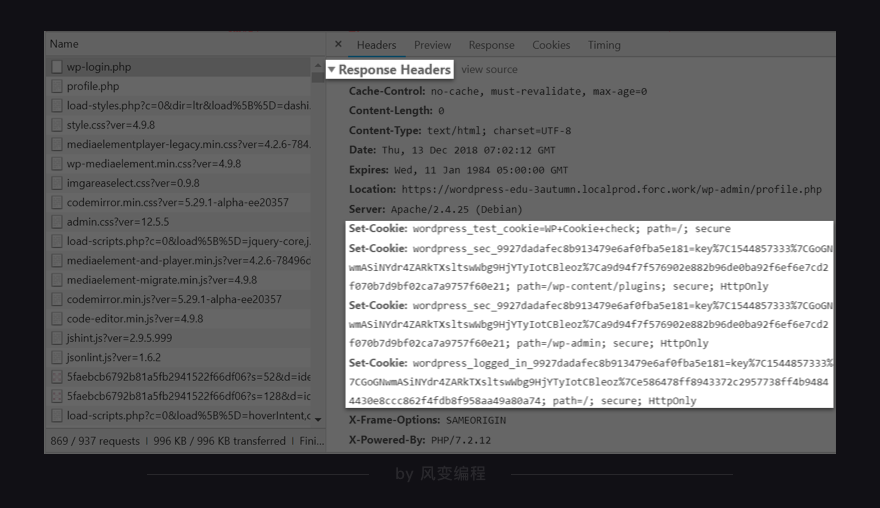Click the Expires header value

[480, 170]
